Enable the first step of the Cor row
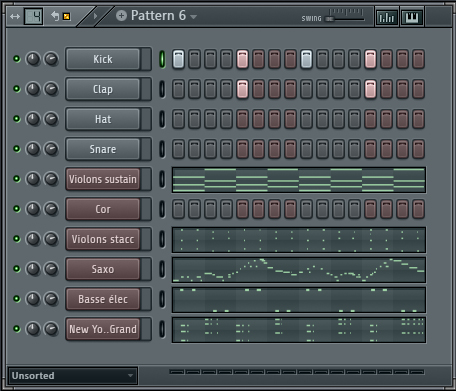Screen dimensions: 456x391 (x=178, y=209)
